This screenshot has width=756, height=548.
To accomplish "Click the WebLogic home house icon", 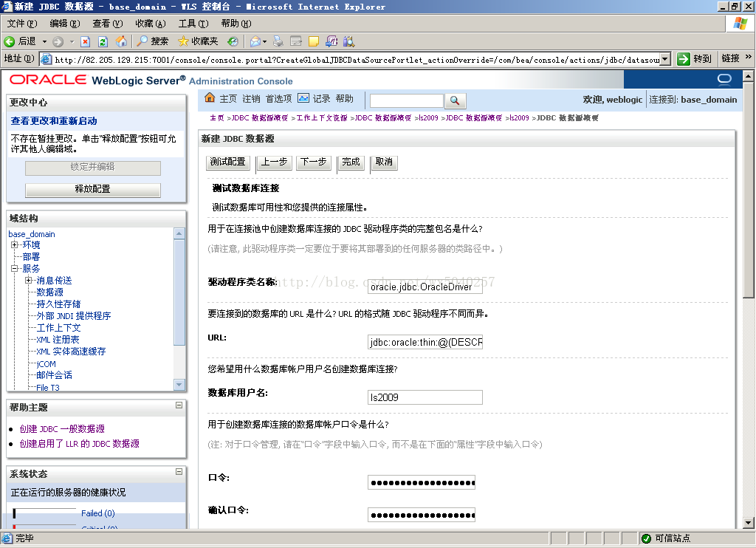I will pyautogui.click(x=210, y=98).
